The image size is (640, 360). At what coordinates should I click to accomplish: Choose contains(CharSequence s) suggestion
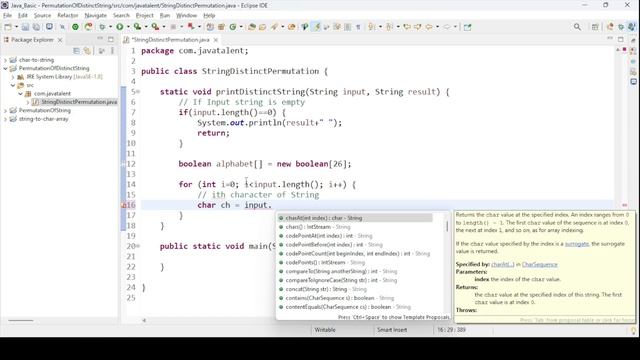coord(340,298)
